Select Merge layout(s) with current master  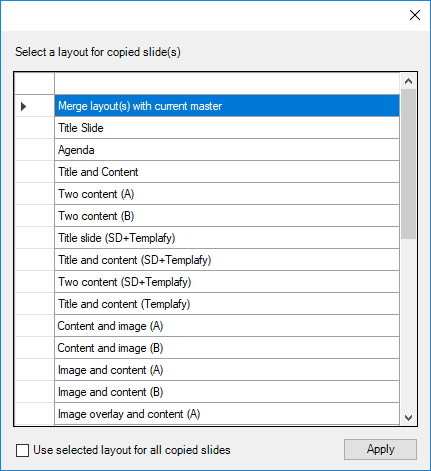click(227, 106)
